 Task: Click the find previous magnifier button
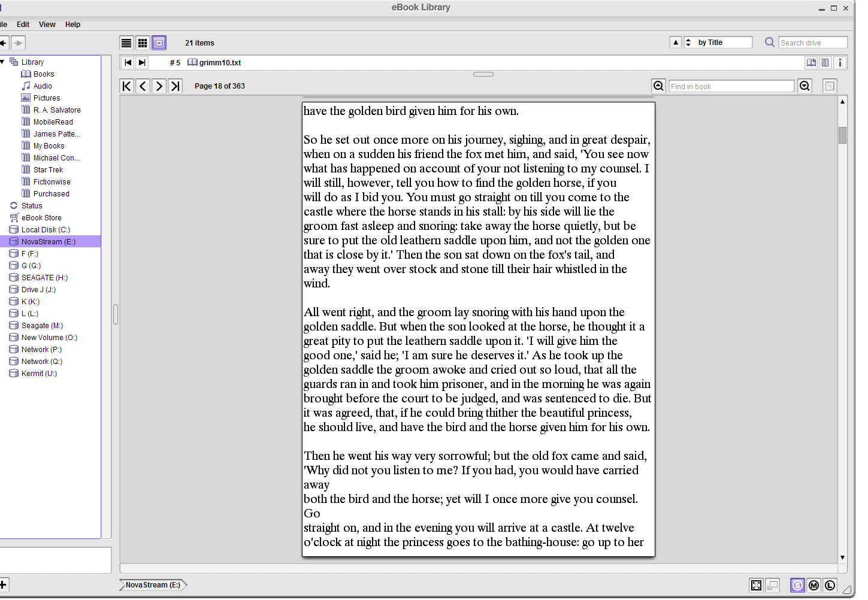(658, 86)
